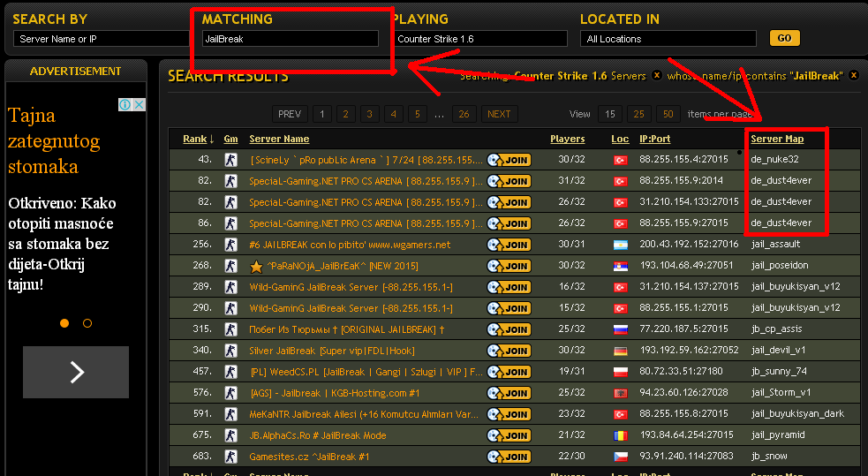Expand the All Locations dropdown
Viewport: 868px width, 476px height.
pyautogui.click(x=668, y=39)
